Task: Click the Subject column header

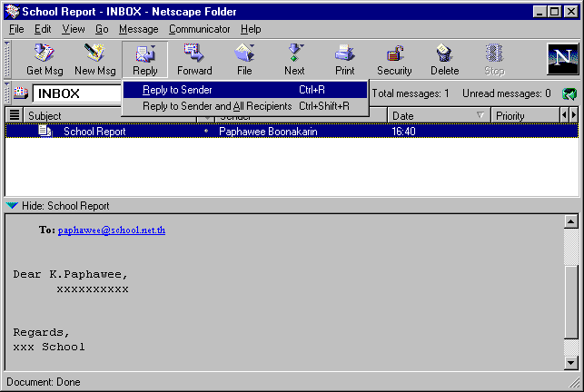Action: click(x=110, y=115)
